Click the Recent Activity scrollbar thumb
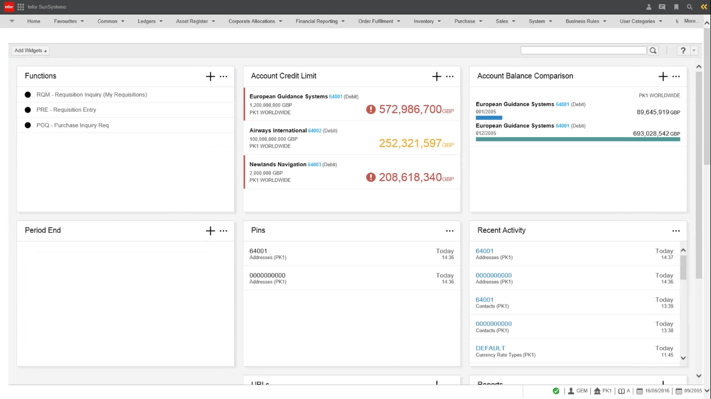 683,268
